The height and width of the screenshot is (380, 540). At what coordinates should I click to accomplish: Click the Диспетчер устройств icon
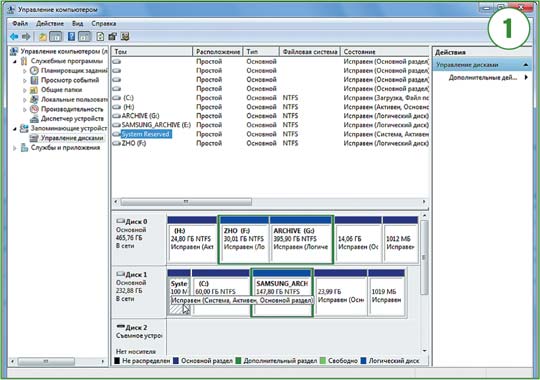coord(34,119)
